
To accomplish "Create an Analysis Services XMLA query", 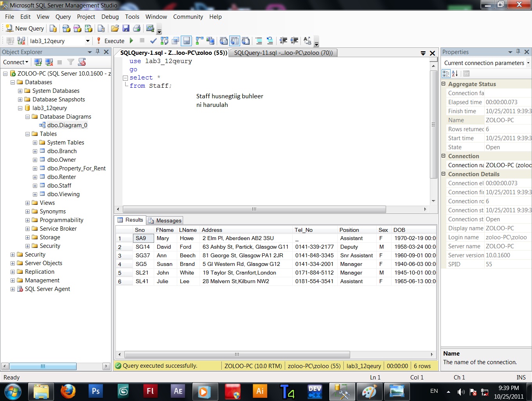I will (x=88, y=28).
